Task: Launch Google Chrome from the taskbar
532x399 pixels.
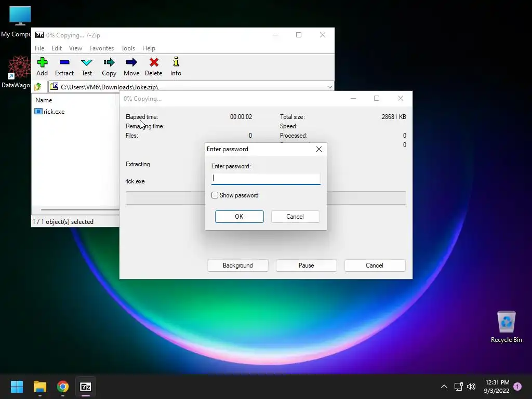Action: [x=63, y=387]
